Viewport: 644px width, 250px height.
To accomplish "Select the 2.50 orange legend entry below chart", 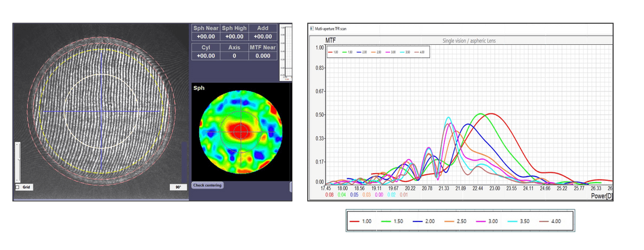I will [x=456, y=221].
